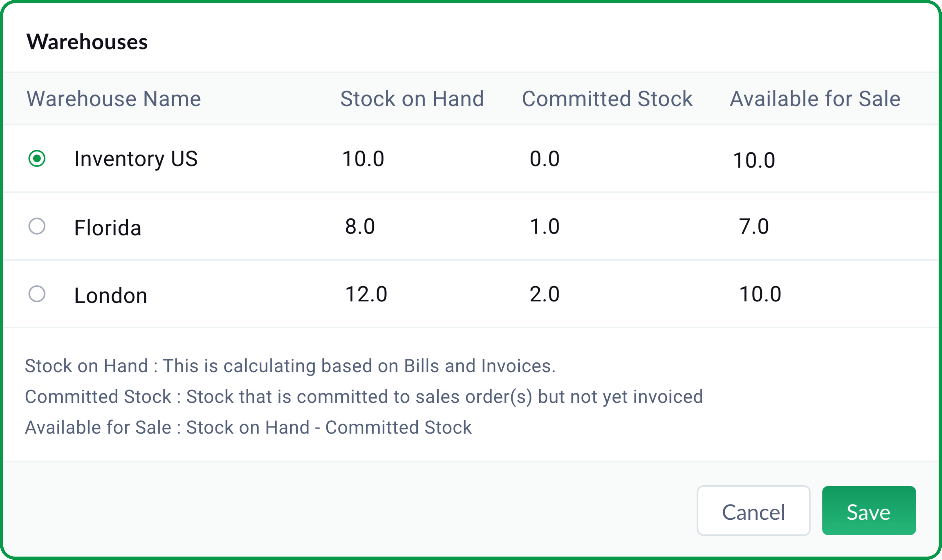Click the Stock on Hand column header

pos(412,99)
